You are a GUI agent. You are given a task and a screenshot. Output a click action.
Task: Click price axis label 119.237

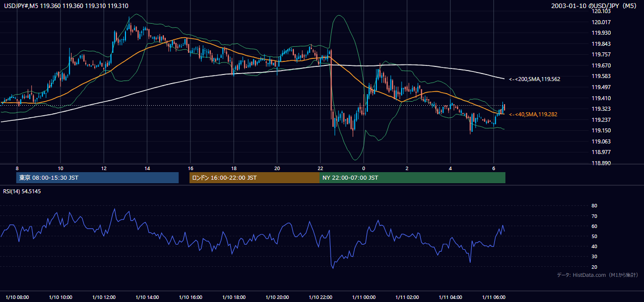pos(601,120)
